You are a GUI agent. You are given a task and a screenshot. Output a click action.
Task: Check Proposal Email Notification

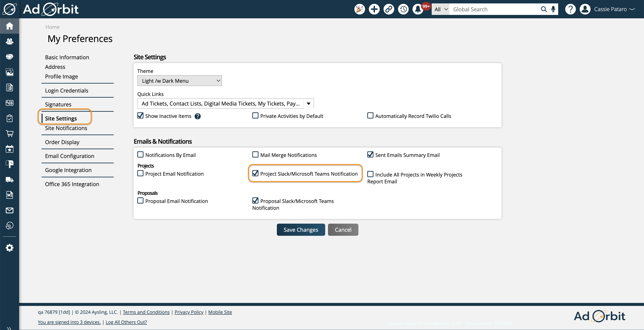[x=141, y=201]
